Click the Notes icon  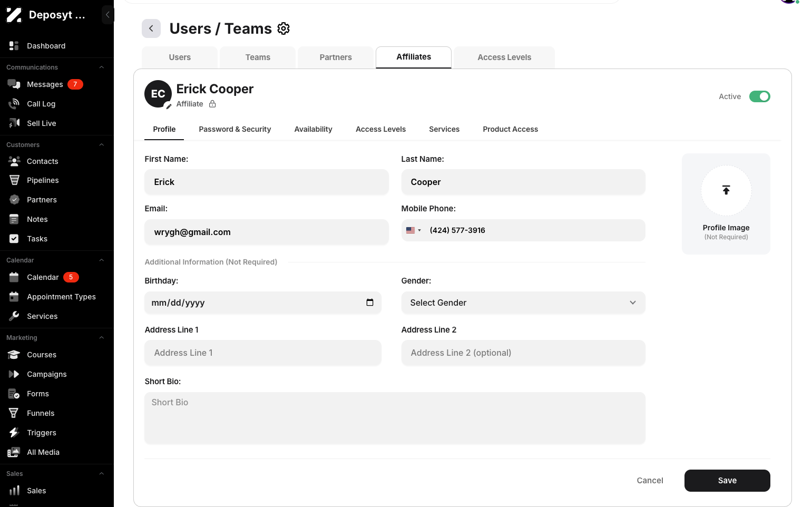coord(14,219)
